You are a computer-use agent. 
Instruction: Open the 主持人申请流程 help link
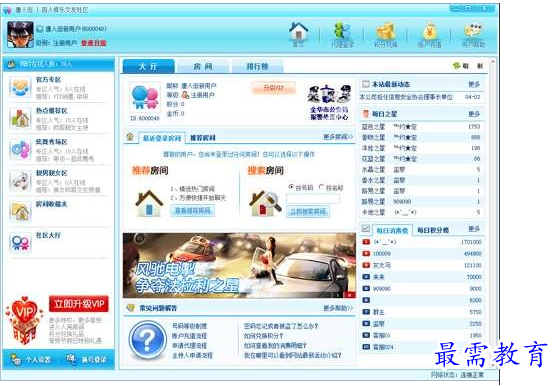click(192, 355)
